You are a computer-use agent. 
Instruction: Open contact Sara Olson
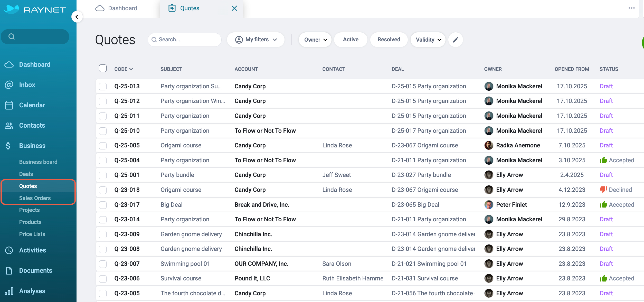[337, 264]
